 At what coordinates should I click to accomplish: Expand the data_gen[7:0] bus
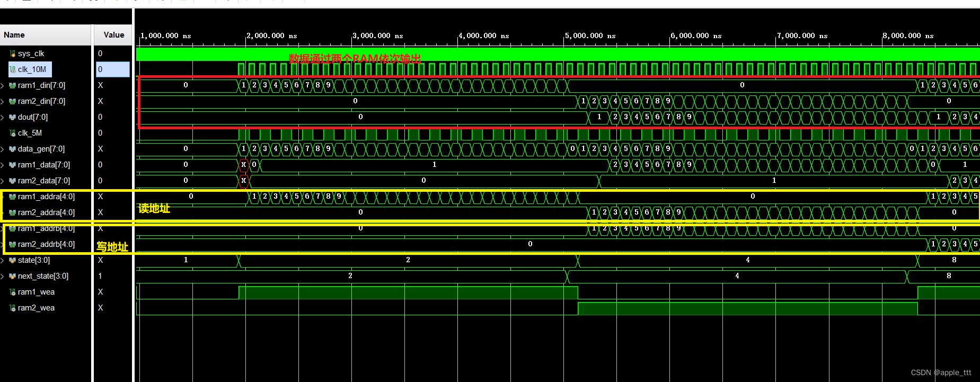[x=3, y=149]
